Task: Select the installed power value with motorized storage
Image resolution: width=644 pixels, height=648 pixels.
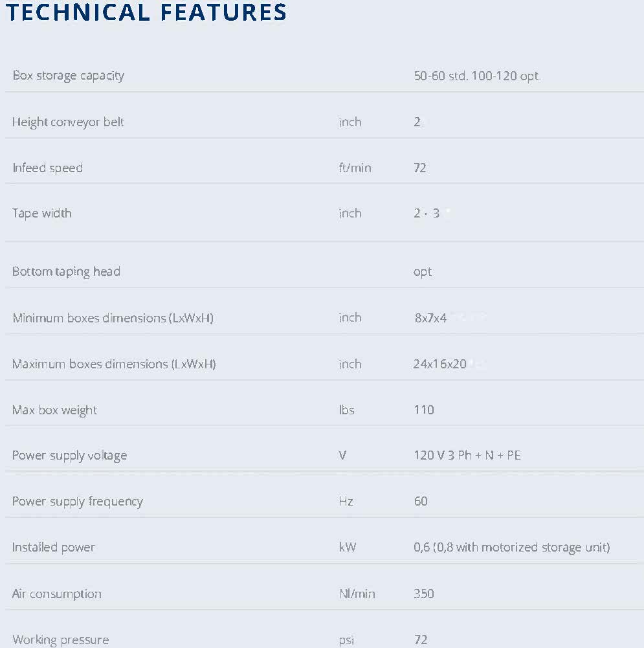Action: 511,548
